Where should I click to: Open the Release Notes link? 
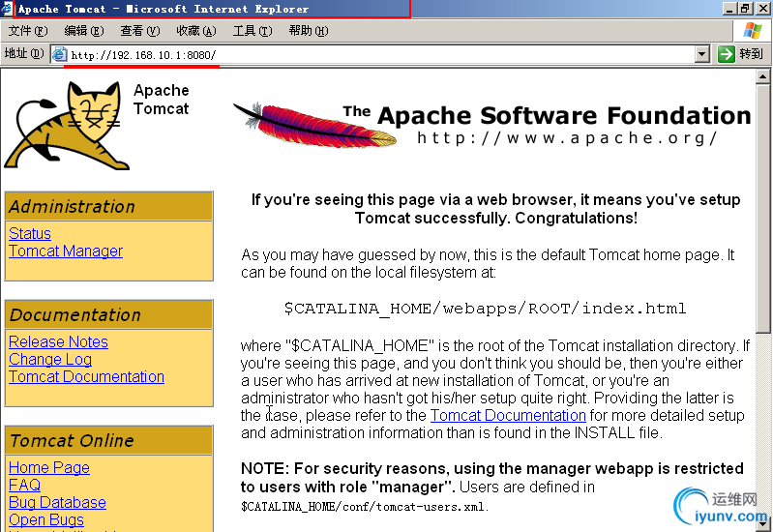click(58, 341)
